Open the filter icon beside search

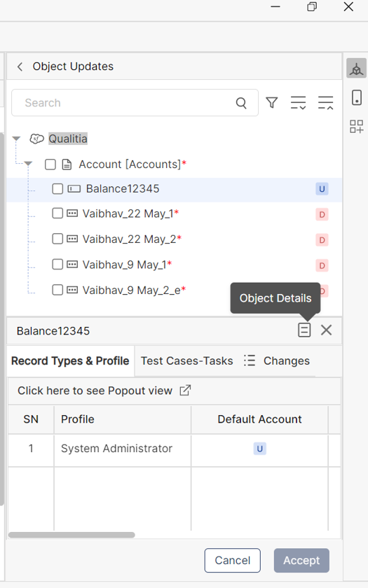271,103
